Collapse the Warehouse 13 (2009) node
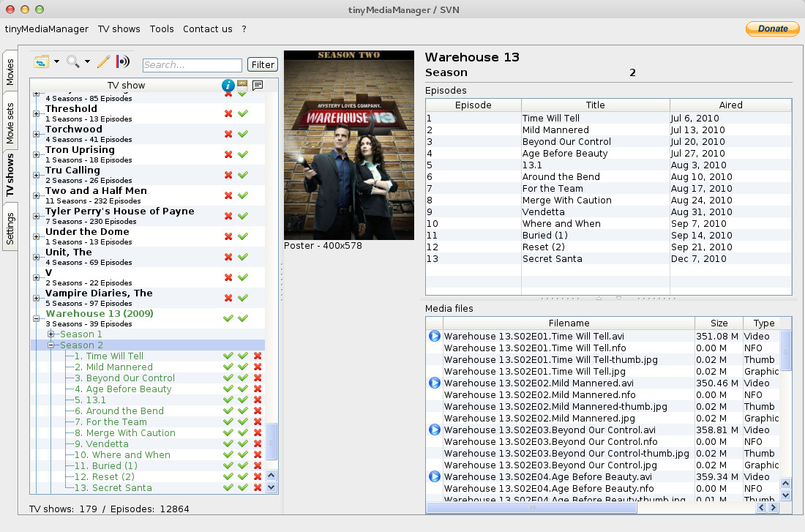This screenshot has width=805, height=532. pyautogui.click(x=36, y=318)
